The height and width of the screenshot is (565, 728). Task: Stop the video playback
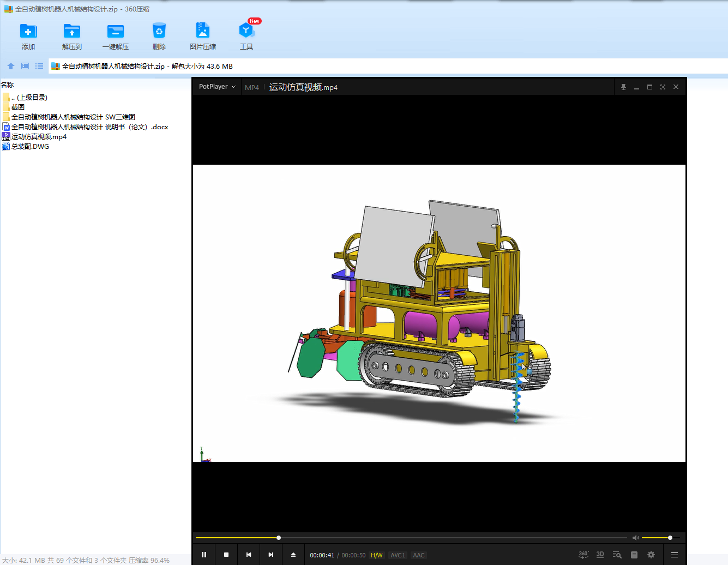point(226,555)
